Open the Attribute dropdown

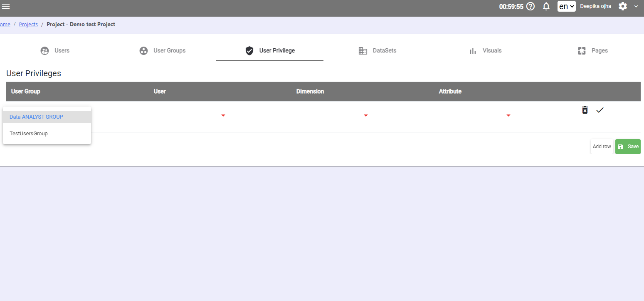[x=508, y=116]
